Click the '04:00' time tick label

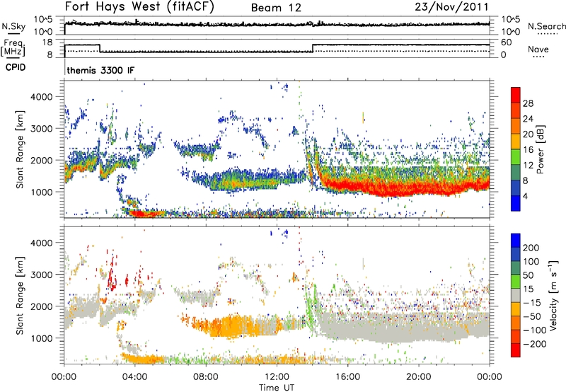click(135, 377)
